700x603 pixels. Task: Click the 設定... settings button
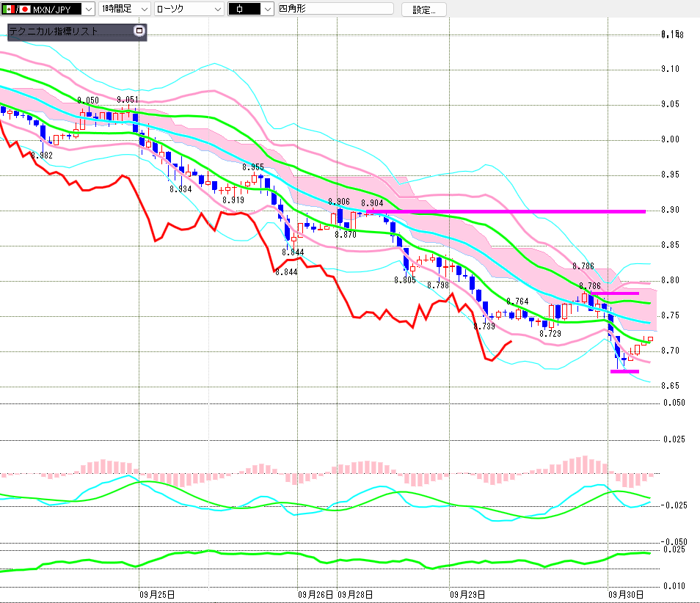tap(423, 10)
